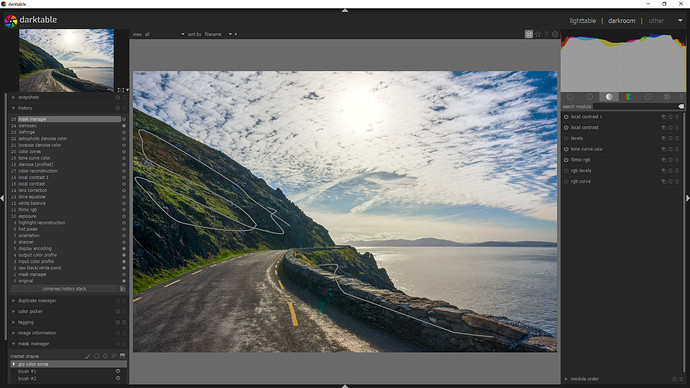Enable the levels module
The image size is (690, 388).
click(x=566, y=139)
